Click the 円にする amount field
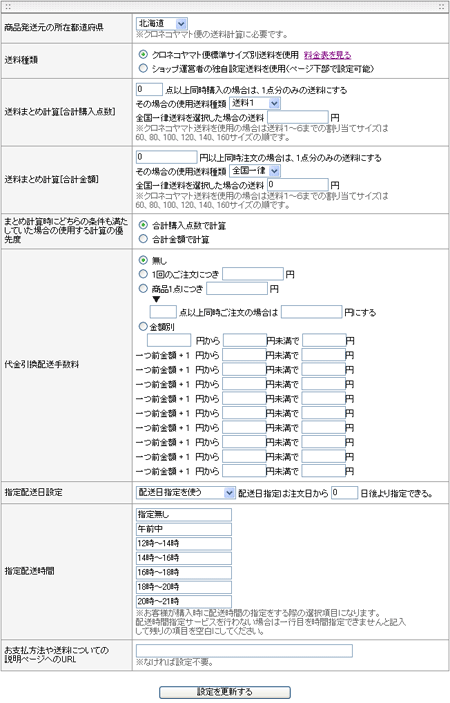This screenshot has height=703, width=450. pos(312,312)
